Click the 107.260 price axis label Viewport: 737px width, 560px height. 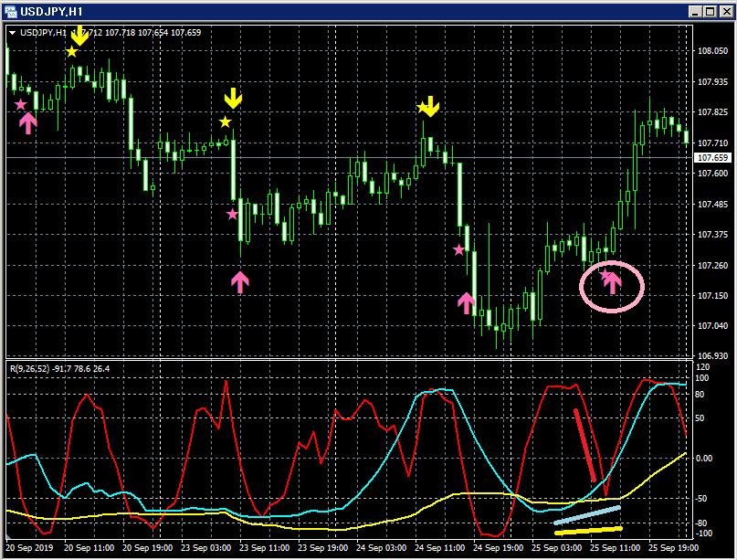[x=712, y=265]
